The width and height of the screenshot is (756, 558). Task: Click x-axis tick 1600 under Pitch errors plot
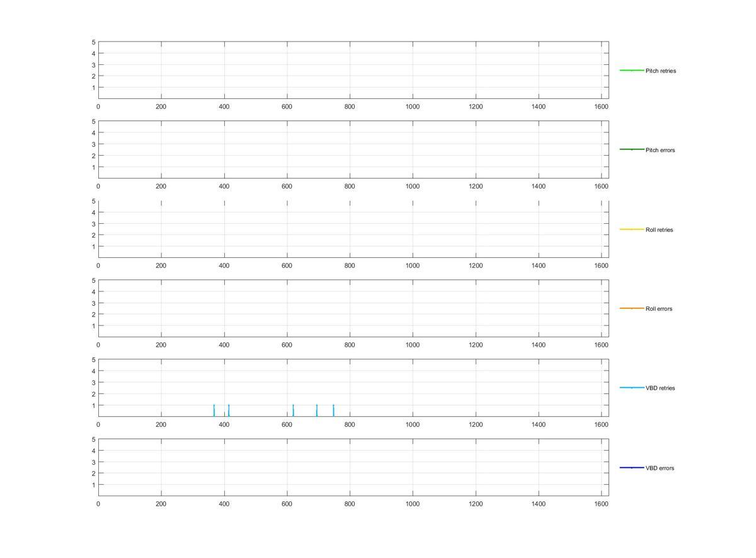point(602,186)
